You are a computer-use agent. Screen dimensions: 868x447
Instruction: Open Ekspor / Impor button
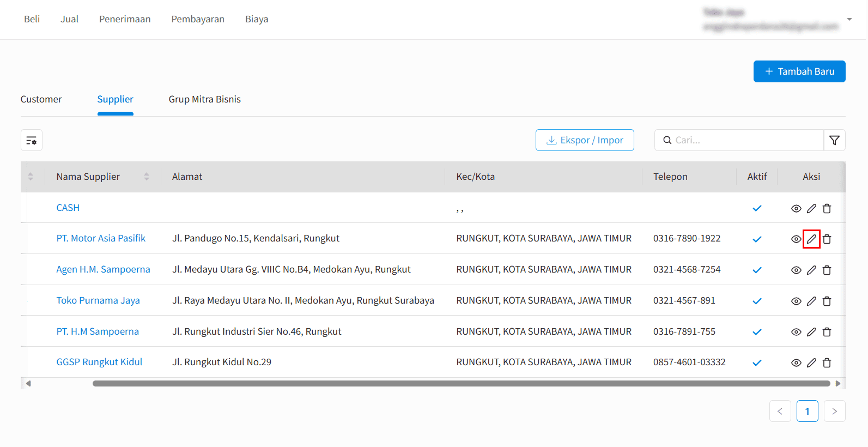pyautogui.click(x=585, y=140)
